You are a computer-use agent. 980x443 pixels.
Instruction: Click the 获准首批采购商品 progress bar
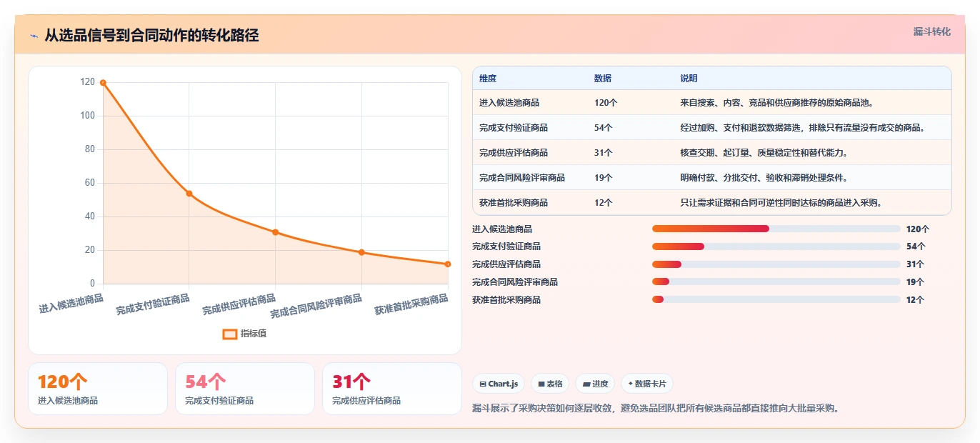point(776,299)
